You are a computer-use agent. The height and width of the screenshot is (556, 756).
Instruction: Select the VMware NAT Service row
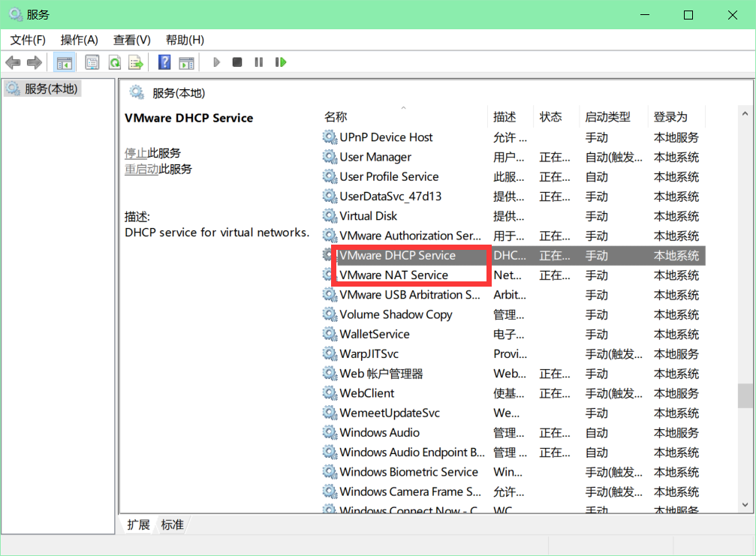tap(393, 275)
